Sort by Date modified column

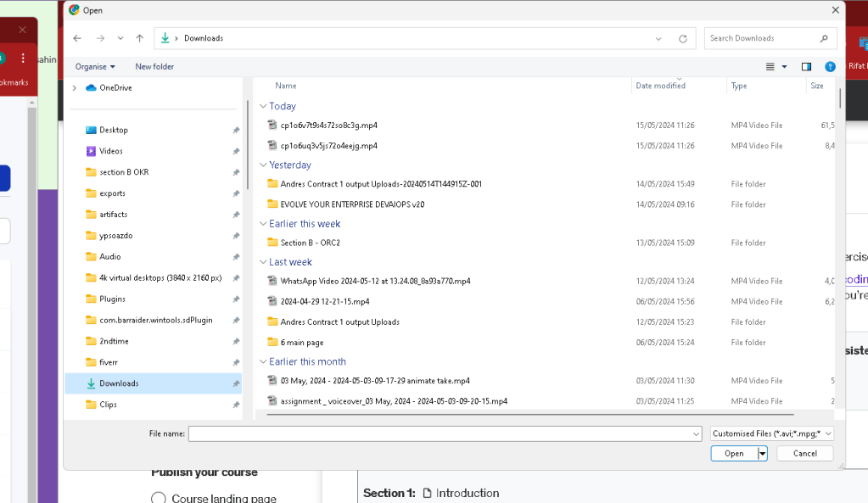pos(660,86)
